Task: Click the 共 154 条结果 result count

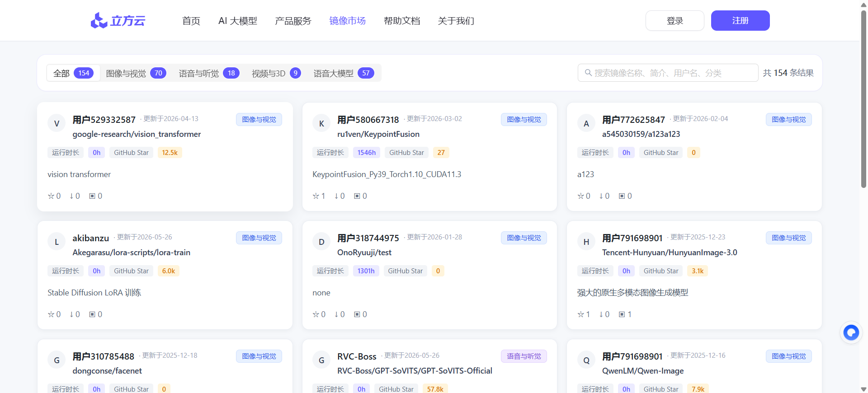Action: tap(788, 73)
